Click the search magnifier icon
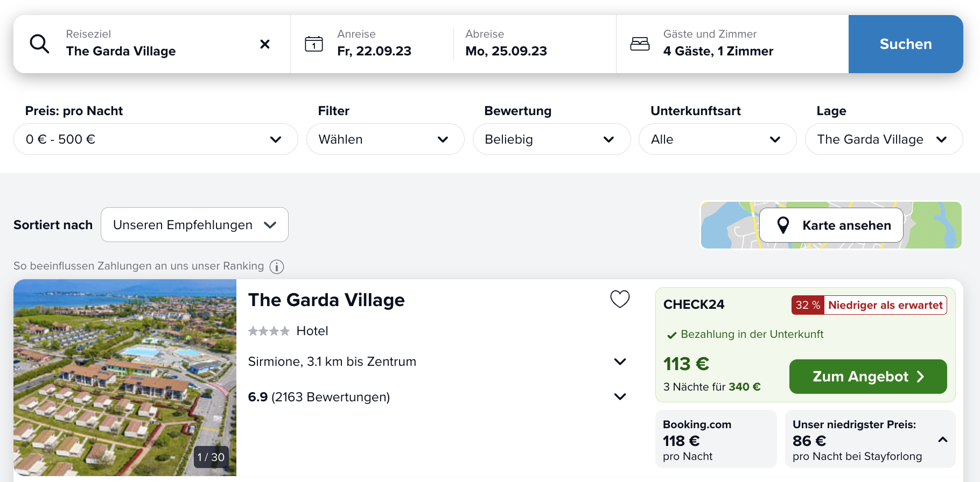 (x=39, y=44)
